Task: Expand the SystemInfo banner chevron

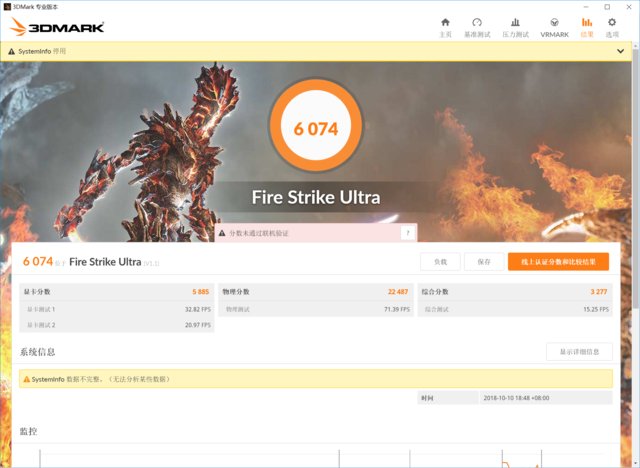Action: tap(620, 51)
